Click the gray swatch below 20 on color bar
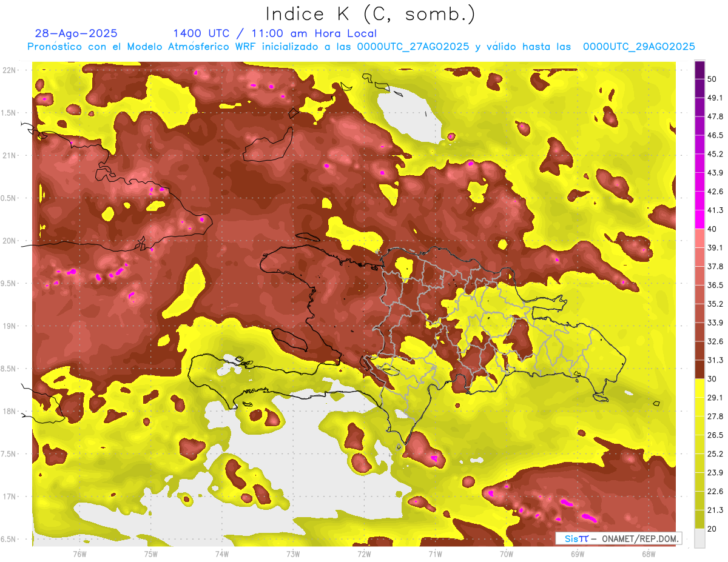Screen dimensions: 728x562 tap(700, 538)
